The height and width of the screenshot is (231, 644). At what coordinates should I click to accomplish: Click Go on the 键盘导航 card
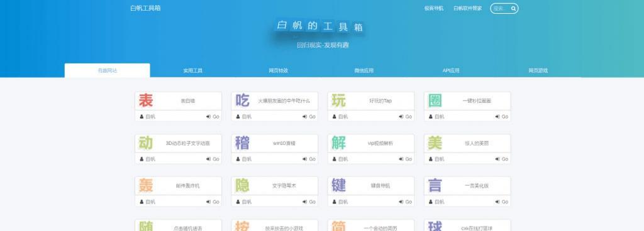tap(406, 201)
